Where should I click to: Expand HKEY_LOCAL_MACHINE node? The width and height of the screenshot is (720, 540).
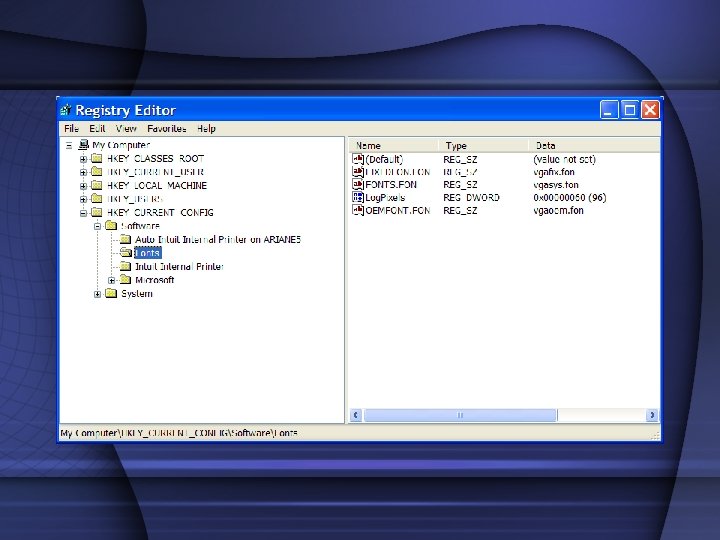[x=83, y=186]
